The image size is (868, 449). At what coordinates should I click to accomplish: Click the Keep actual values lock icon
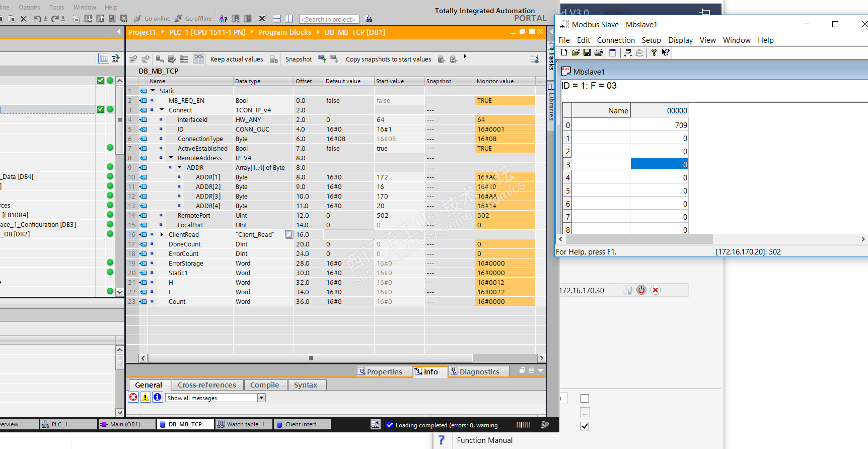(x=273, y=59)
